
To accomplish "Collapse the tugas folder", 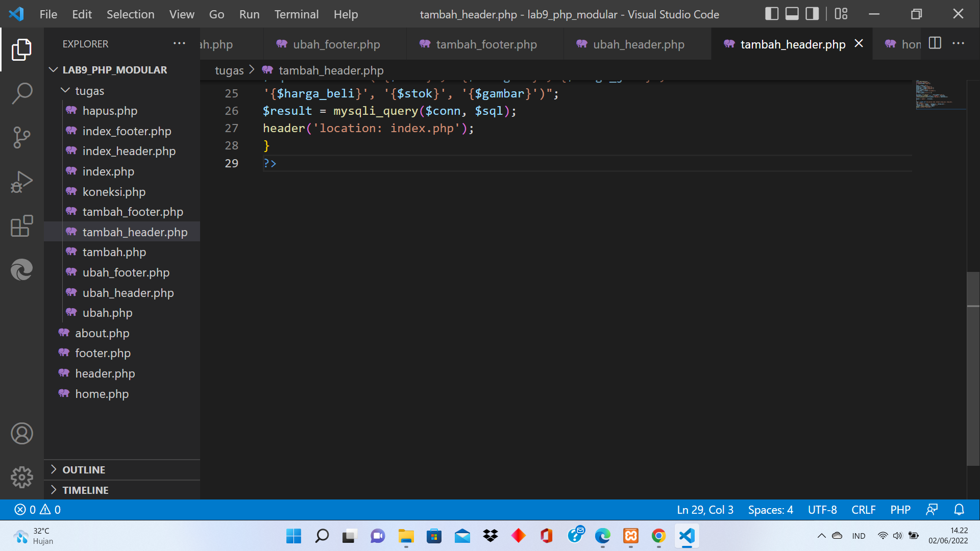I will pos(122,91).
